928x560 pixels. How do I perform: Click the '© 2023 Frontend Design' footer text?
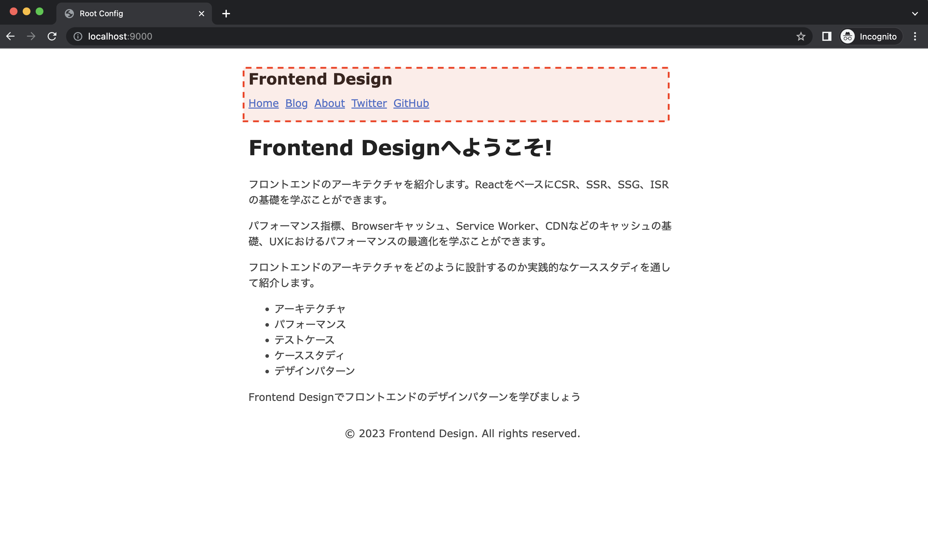(462, 434)
